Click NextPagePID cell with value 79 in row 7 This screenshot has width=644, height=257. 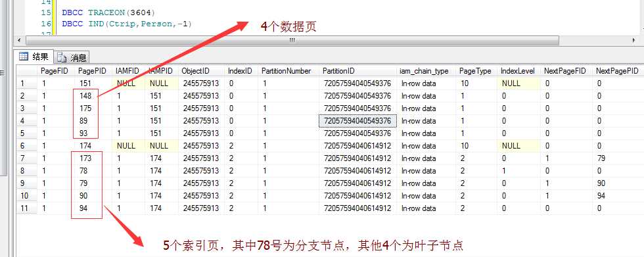[x=618, y=158]
